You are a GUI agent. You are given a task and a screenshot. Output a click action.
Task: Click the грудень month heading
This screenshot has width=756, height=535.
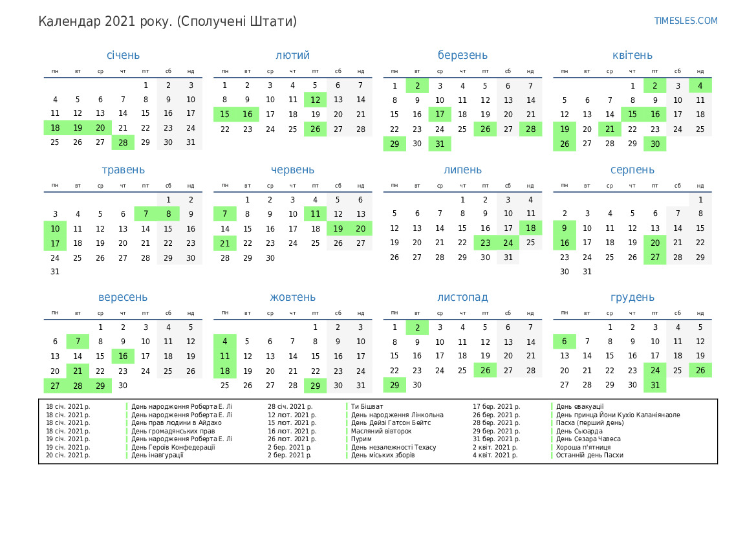pos(632,298)
